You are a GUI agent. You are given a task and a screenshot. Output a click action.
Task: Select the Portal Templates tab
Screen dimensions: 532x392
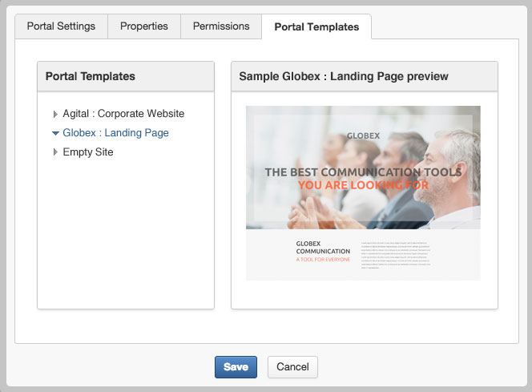(316, 26)
